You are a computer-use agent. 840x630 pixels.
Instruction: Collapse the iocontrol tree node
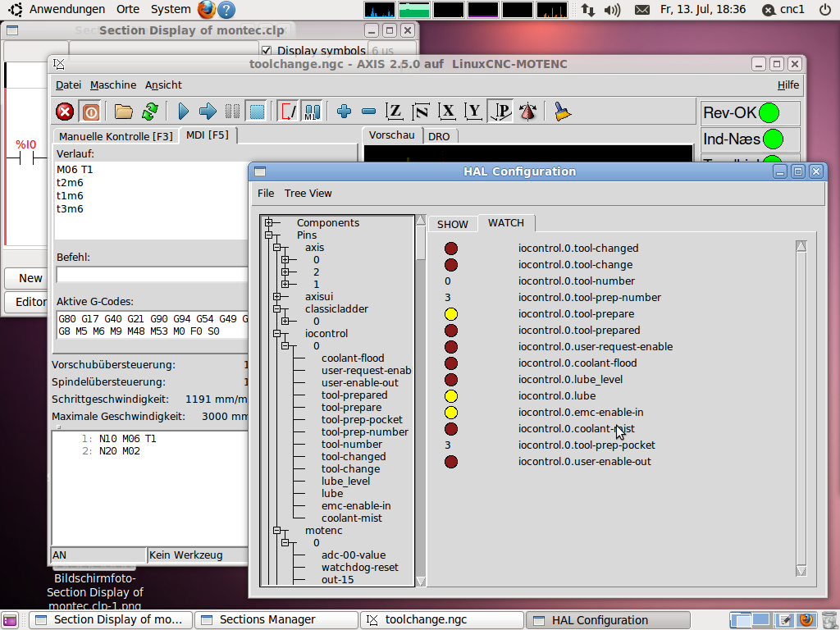coord(277,333)
